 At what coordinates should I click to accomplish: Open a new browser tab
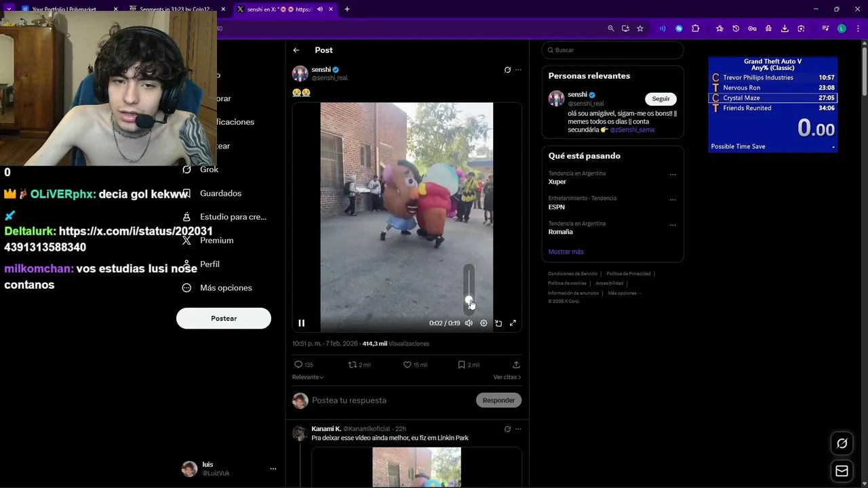point(347,9)
